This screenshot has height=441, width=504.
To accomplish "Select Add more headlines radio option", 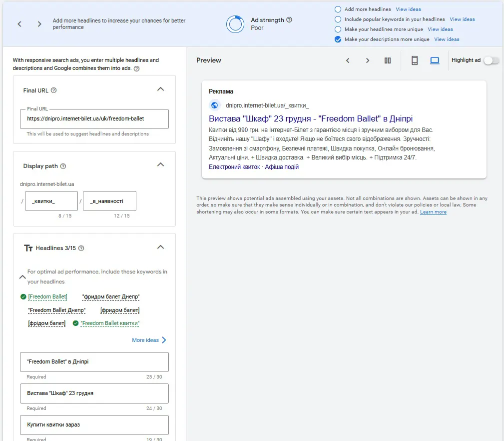I will tap(338, 9).
